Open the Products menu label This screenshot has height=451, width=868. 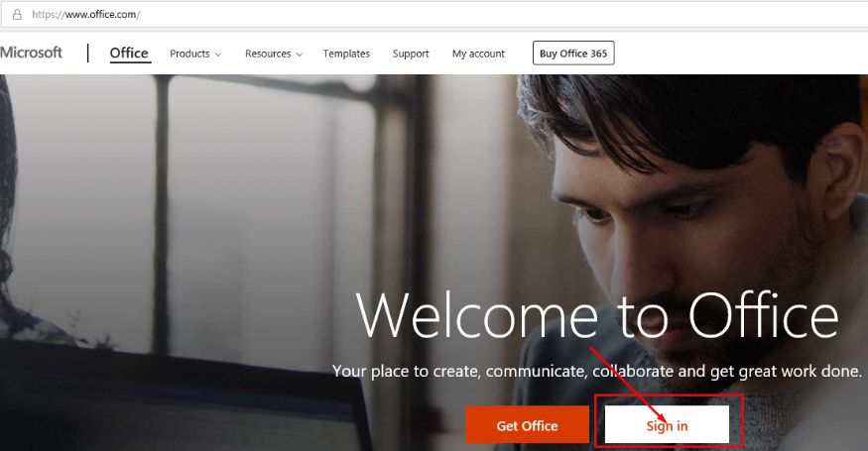click(x=189, y=54)
